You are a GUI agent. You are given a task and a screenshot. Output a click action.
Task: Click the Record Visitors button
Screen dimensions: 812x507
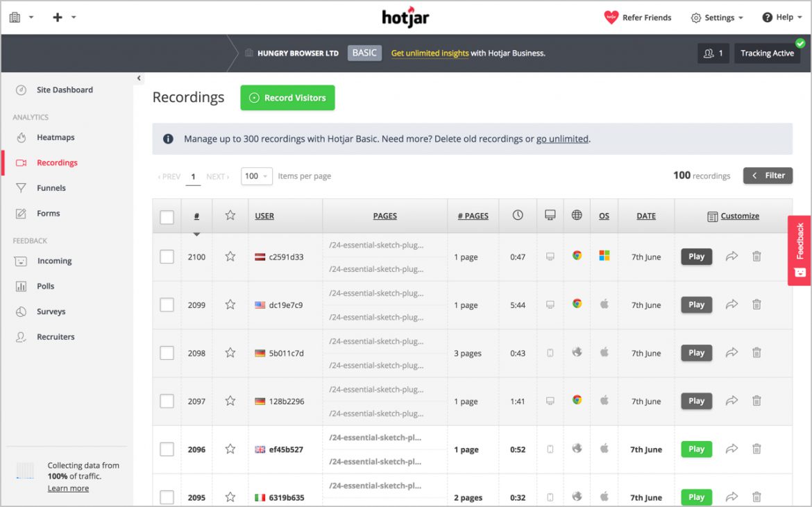(287, 98)
